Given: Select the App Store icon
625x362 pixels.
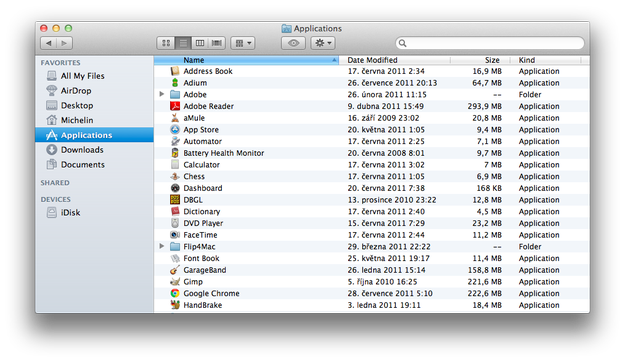Looking at the screenshot, I should point(175,130).
